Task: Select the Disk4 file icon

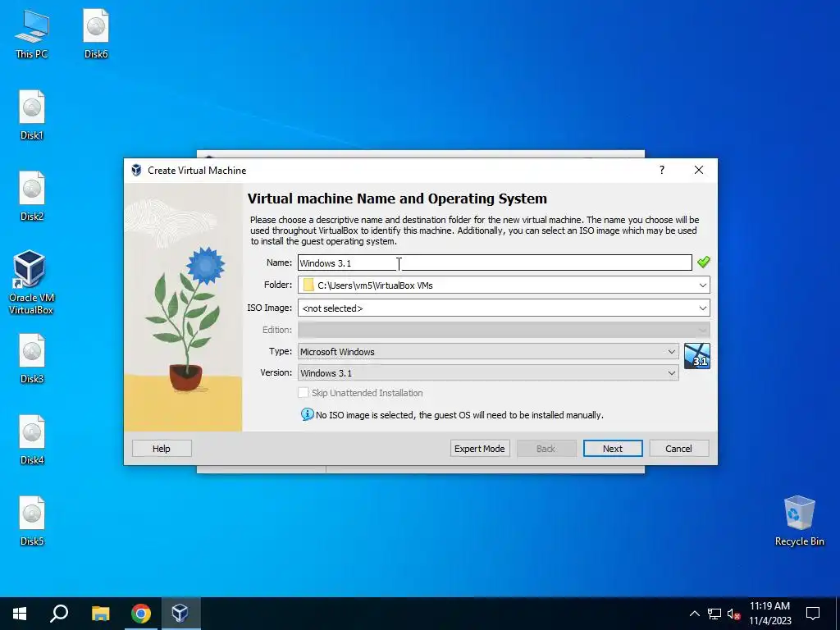Action: 32,441
